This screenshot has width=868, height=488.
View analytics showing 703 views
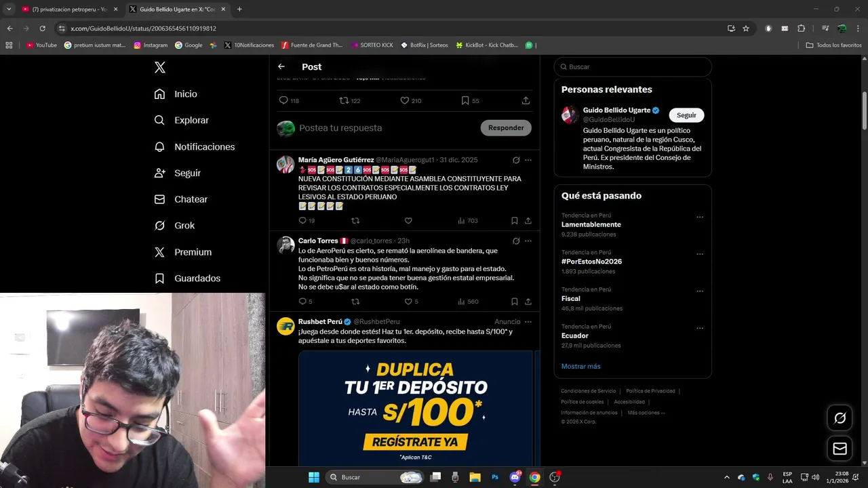click(468, 220)
